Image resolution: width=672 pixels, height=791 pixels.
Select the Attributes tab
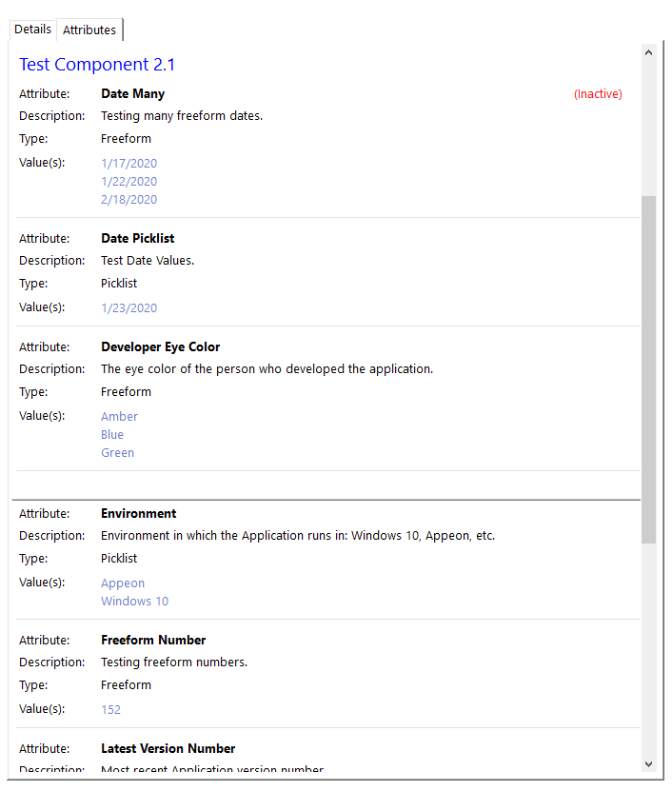[89, 30]
